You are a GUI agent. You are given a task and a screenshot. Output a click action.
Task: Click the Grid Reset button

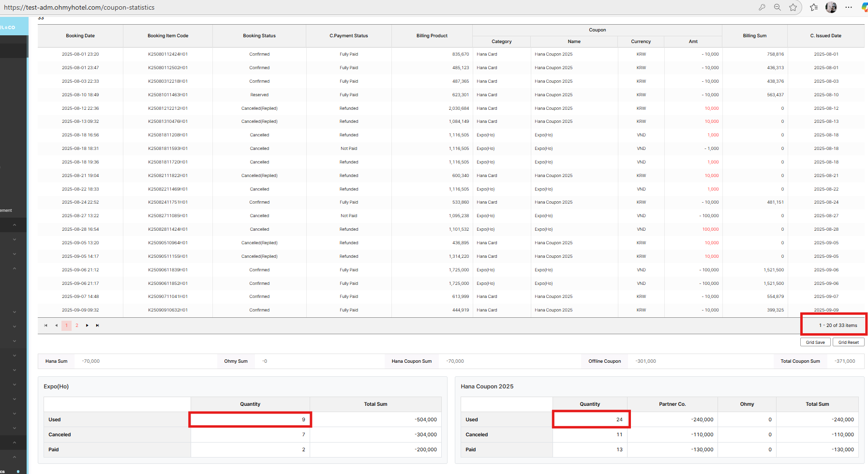pos(848,342)
